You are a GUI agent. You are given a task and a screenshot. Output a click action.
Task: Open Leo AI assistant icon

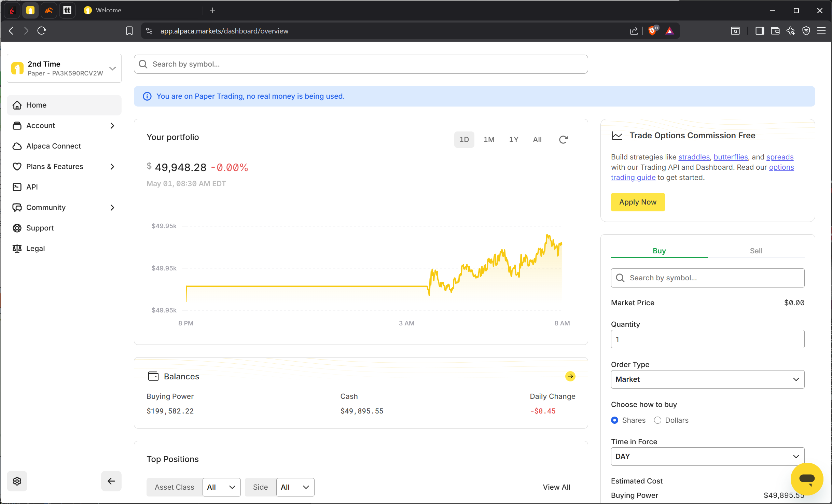(x=791, y=31)
